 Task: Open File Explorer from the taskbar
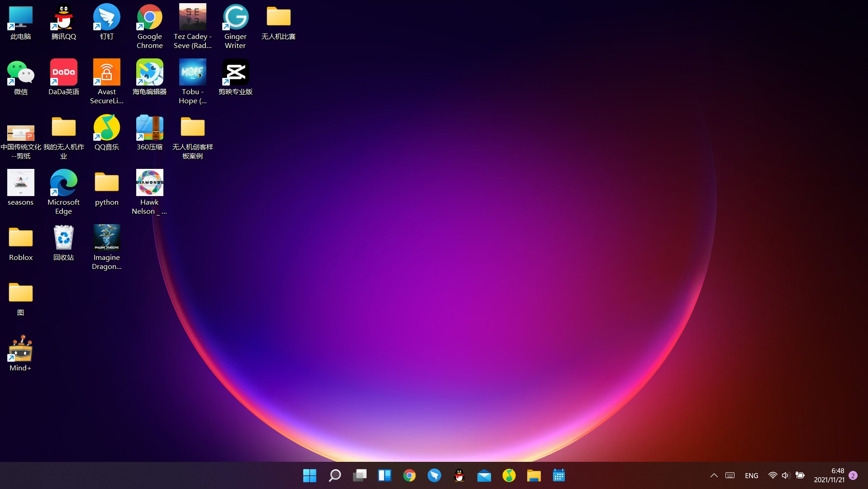(534, 475)
